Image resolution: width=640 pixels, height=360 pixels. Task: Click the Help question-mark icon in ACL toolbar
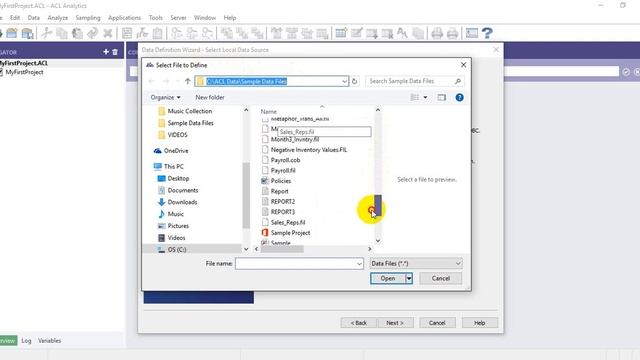pos(487,33)
